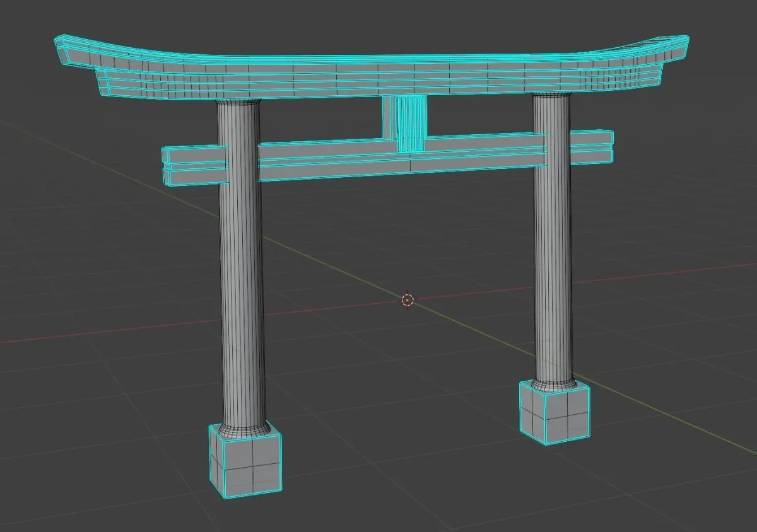Select the curved top lintel beam

point(372,67)
